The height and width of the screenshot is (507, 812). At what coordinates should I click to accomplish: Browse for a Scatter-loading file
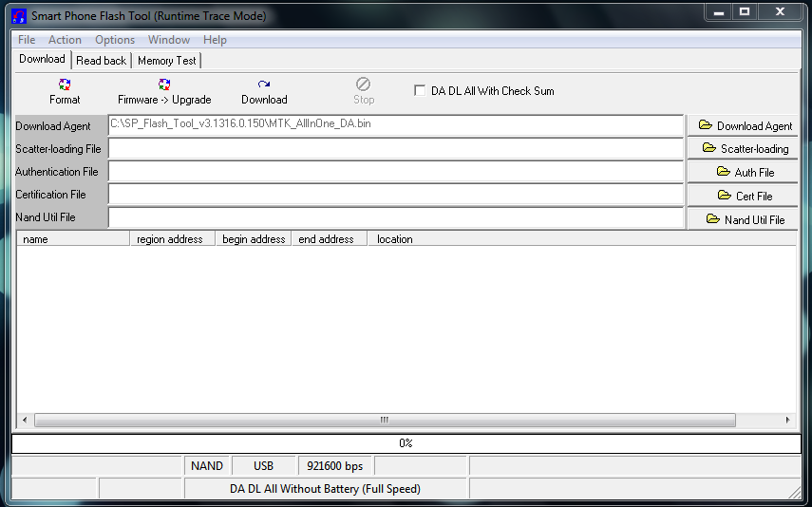coord(743,149)
